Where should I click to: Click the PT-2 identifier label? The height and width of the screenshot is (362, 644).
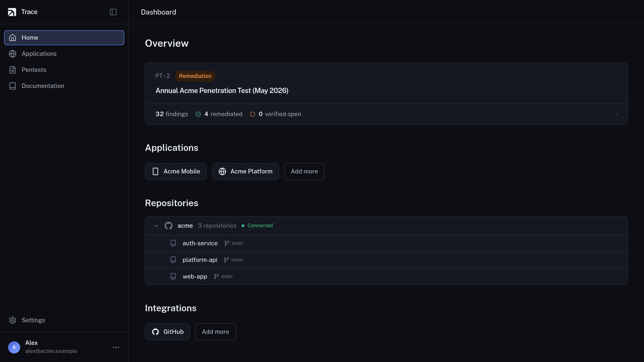point(163,76)
